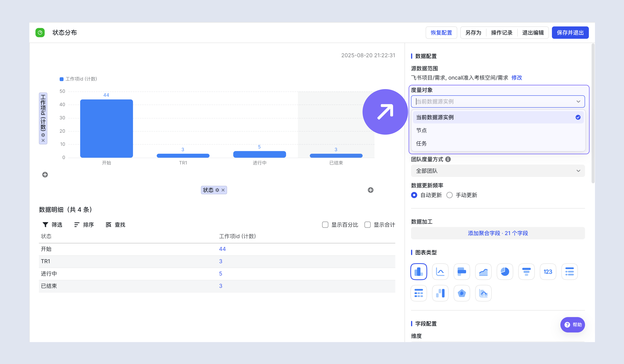Click the 进行中 bar in the chart
624x364 pixels.
259,154
